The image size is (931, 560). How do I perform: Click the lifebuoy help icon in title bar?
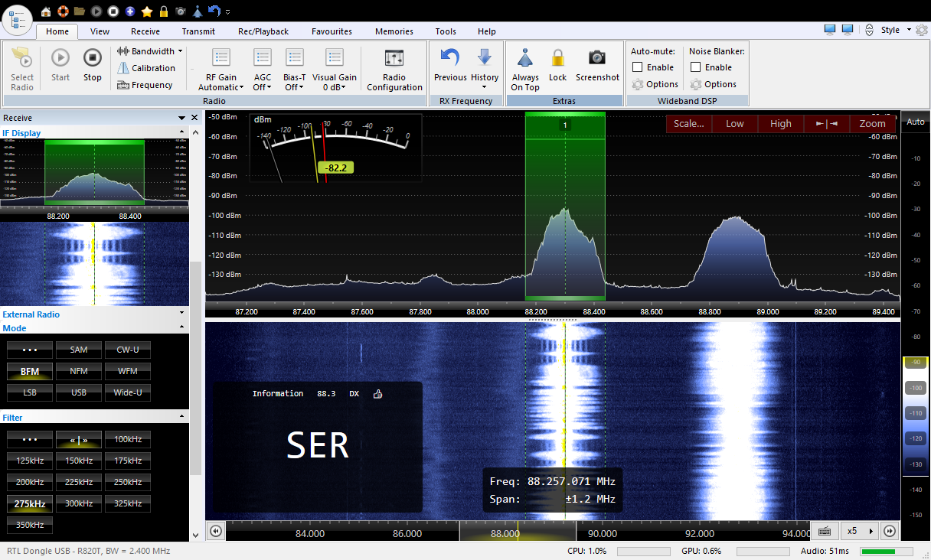click(64, 11)
